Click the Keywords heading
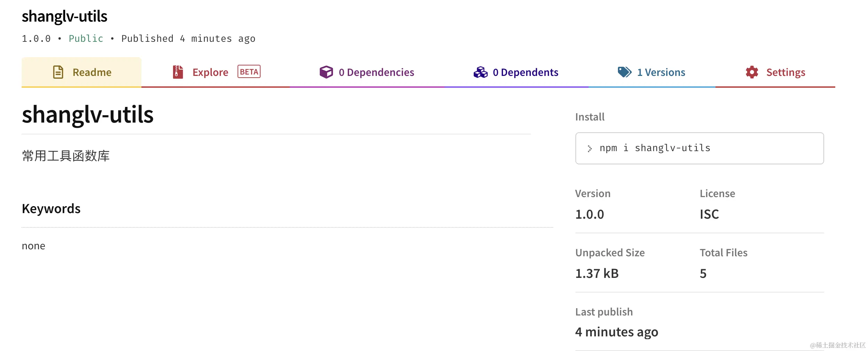 51,209
